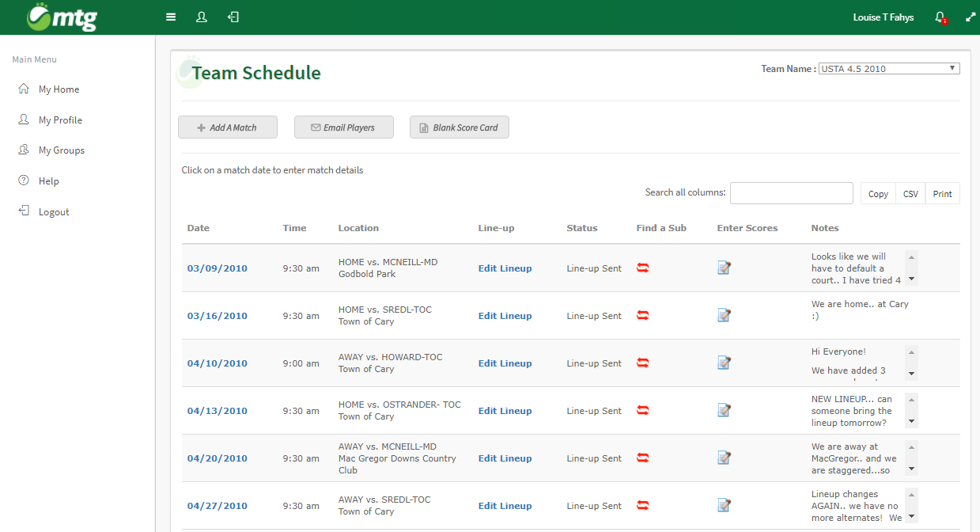Click the logout door icon in header
This screenshot has width=980, height=532.
coord(233,17)
